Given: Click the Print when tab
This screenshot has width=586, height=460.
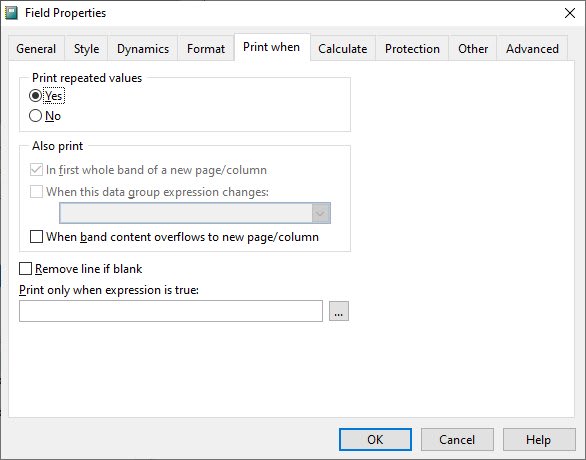Looking at the screenshot, I should 272,47.
